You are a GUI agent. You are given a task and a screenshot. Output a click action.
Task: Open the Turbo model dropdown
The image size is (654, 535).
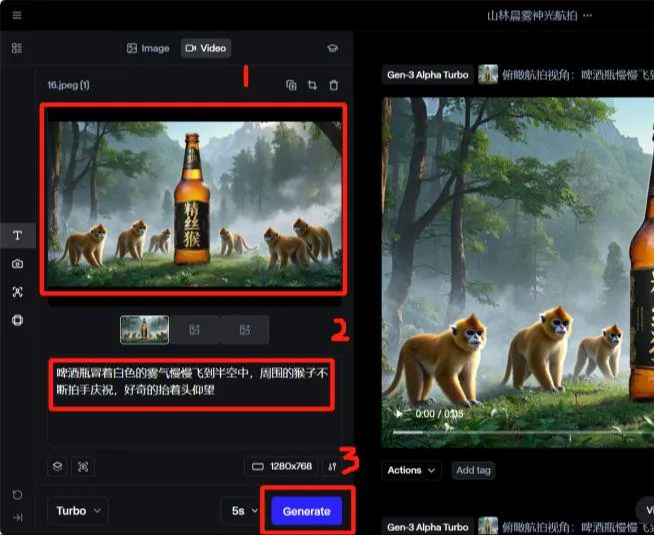click(x=78, y=511)
